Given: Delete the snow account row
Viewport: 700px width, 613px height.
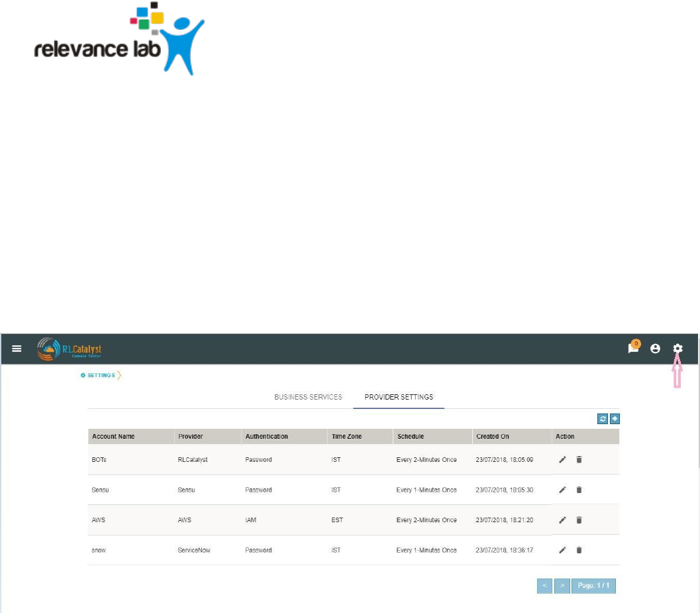Looking at the screenshot, I should [579, 550].
